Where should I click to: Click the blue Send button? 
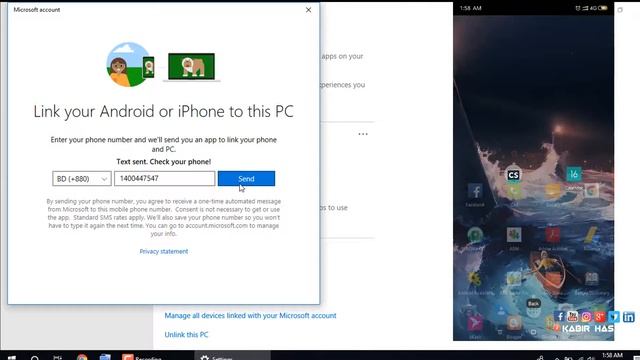pos(246,178)
